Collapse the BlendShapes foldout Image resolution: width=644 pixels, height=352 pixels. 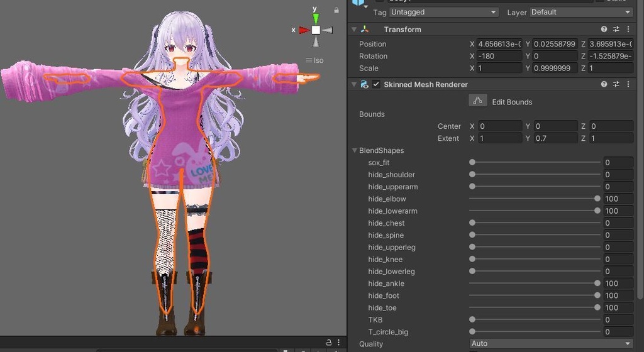click(355, 151)
